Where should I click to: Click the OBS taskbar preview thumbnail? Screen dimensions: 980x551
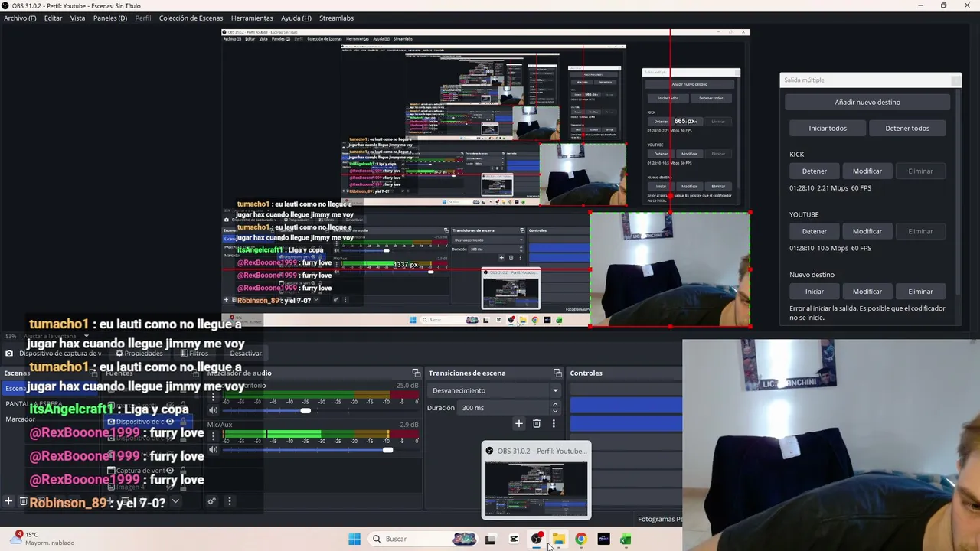(537, 480)
